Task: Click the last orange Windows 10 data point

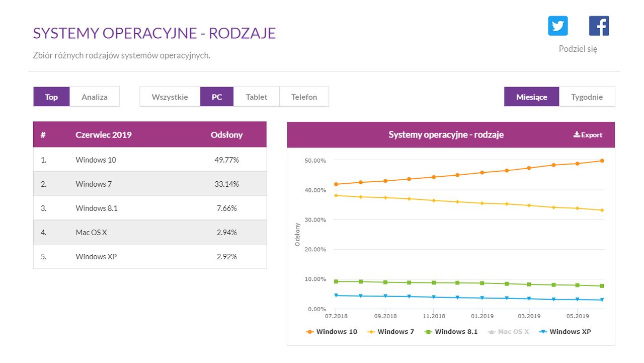Action: pyautogui.click(x=602, y=161)
